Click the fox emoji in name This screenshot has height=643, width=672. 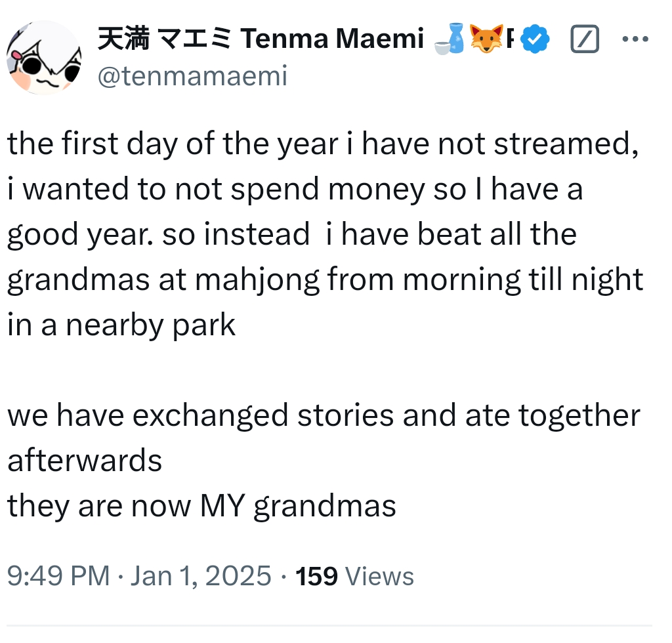486,40
